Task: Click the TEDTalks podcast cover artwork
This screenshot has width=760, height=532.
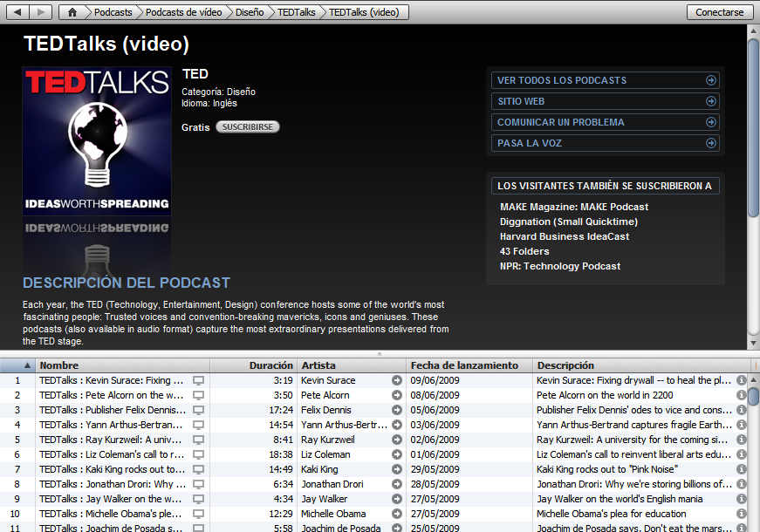Action: [97, 141]
